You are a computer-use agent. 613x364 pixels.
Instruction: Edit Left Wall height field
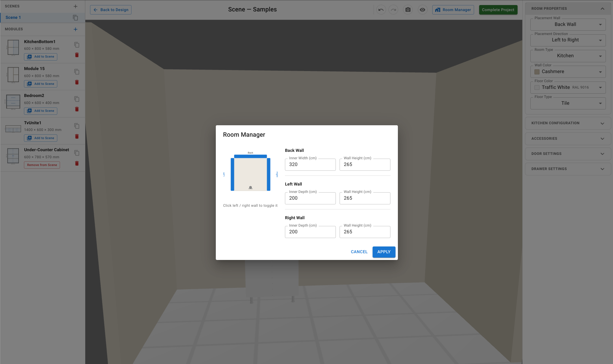click(x=365, y=198)
